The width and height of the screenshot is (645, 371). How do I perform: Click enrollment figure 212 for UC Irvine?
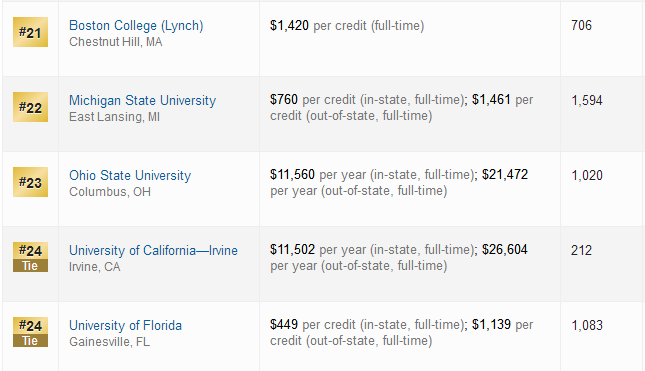click(x=581, y=250)
